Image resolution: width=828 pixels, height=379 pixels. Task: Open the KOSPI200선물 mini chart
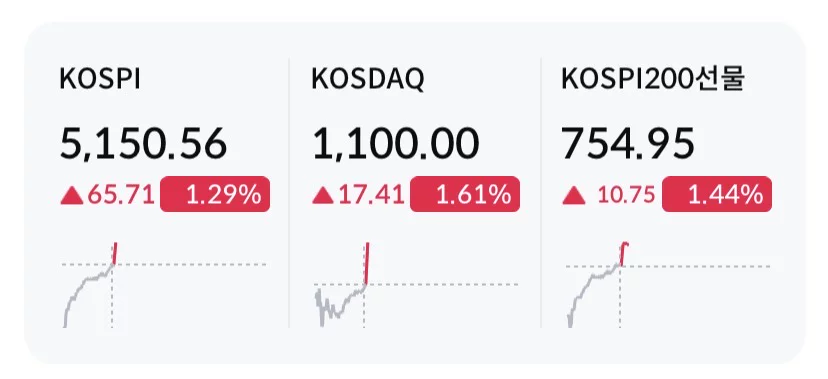(x=668, y=285)
